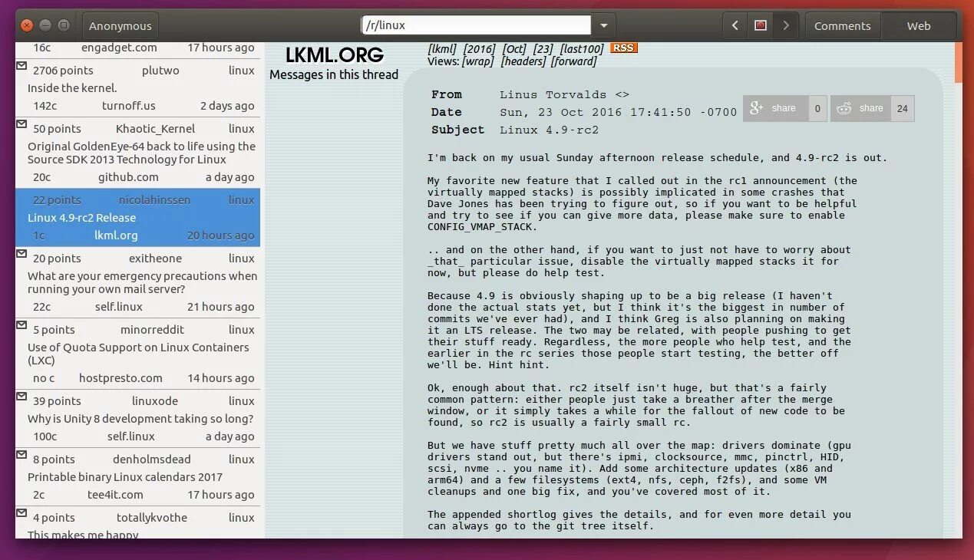Switch to the Comments view
This screenshot has height=560, width=974.
(843, 26)
